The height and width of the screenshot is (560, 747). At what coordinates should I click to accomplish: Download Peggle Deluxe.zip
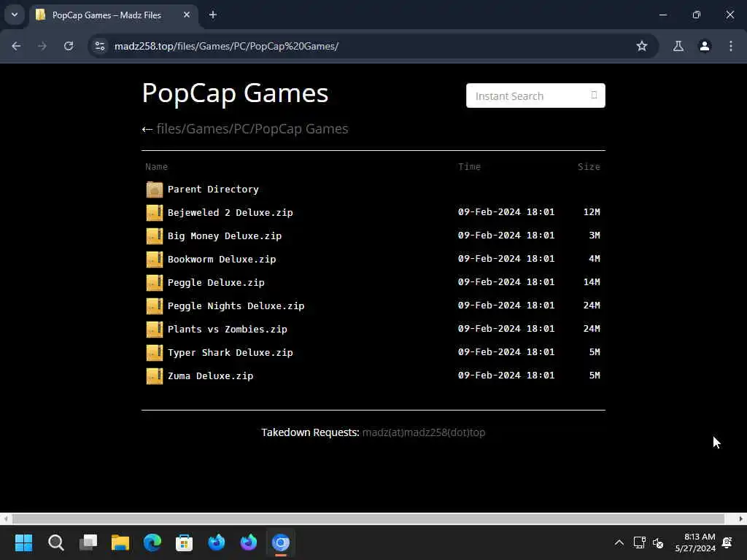(x=216, y=282)
